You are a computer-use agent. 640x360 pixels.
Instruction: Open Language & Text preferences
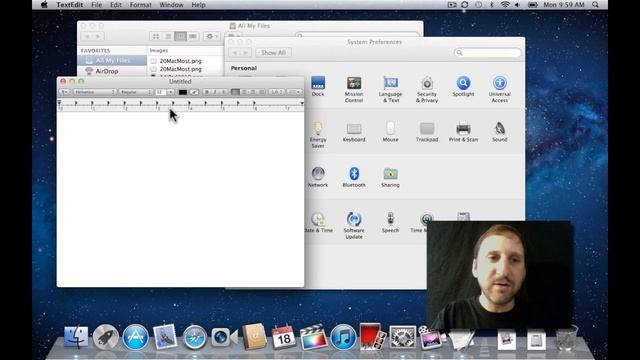pos(390,89)
